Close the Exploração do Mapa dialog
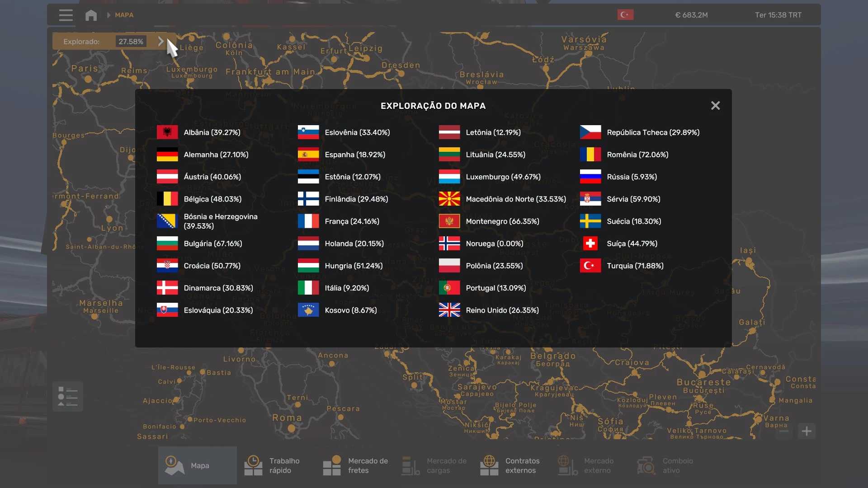This screenshot has height=488, width=868. [x=715, y=106]
